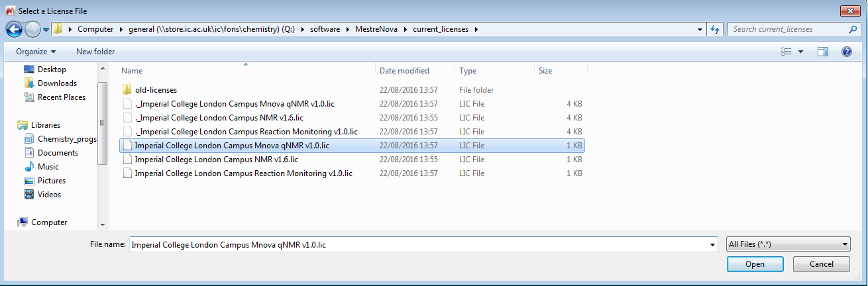868x286 pixels.
Task: Select Desktop in the navigation pane
Action: [52, 70]
